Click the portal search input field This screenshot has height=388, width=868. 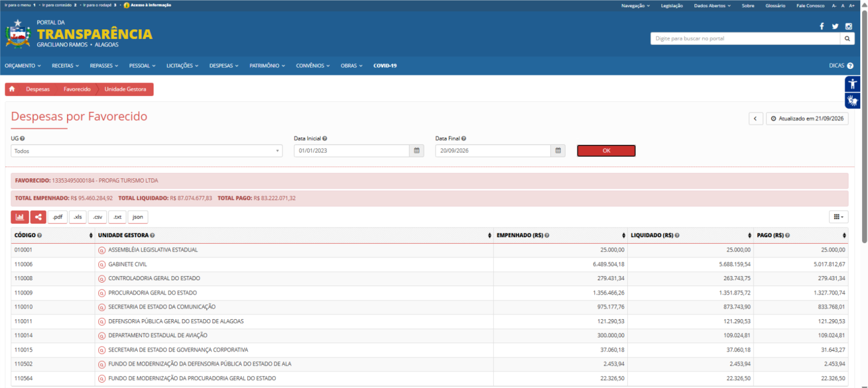coord(745,38)
